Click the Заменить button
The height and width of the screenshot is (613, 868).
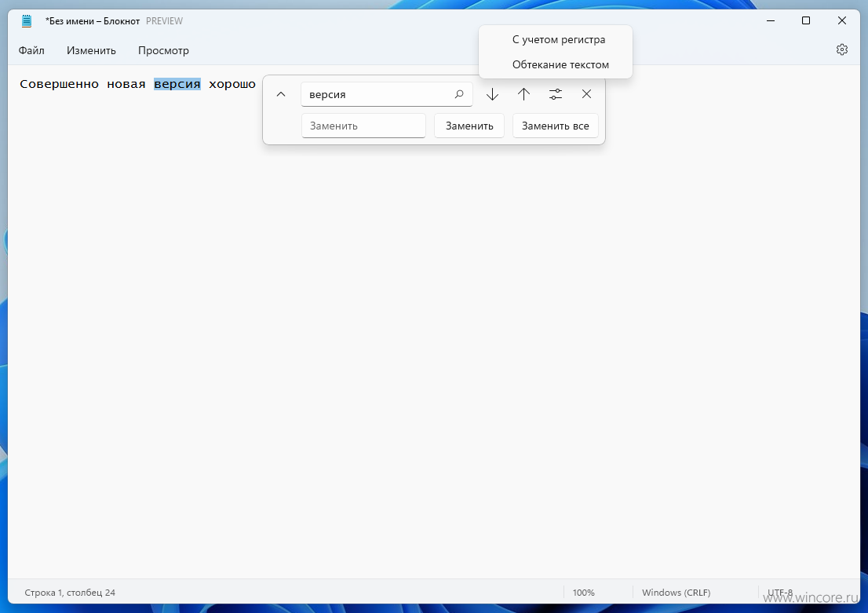pyautogui.click(x=469, y=126)
